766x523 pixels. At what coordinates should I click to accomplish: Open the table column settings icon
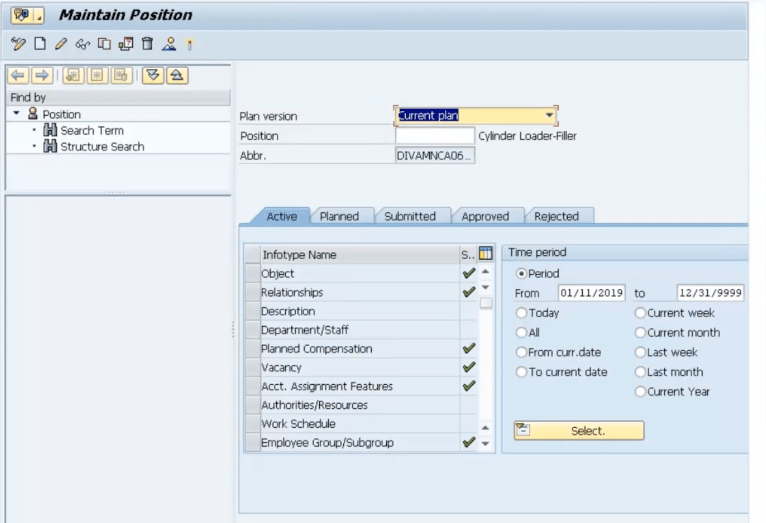click(x=486, y=253)
